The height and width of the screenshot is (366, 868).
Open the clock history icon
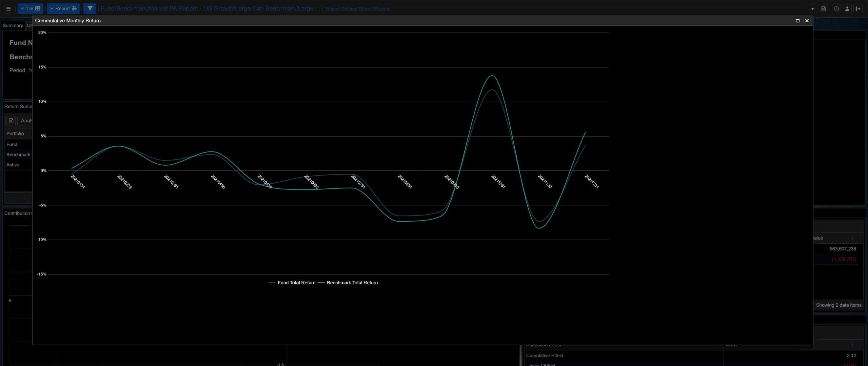(x=836, y=9)
